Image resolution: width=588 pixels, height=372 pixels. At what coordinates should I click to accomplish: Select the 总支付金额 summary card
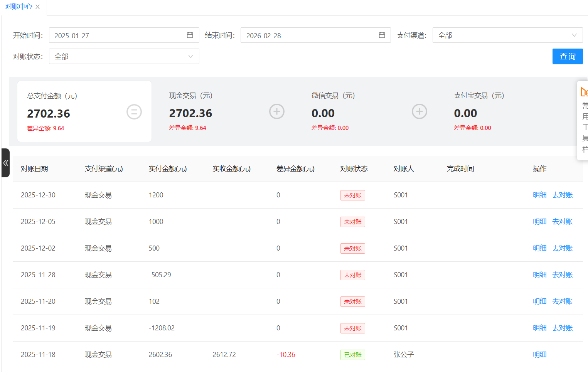[84, 111]
